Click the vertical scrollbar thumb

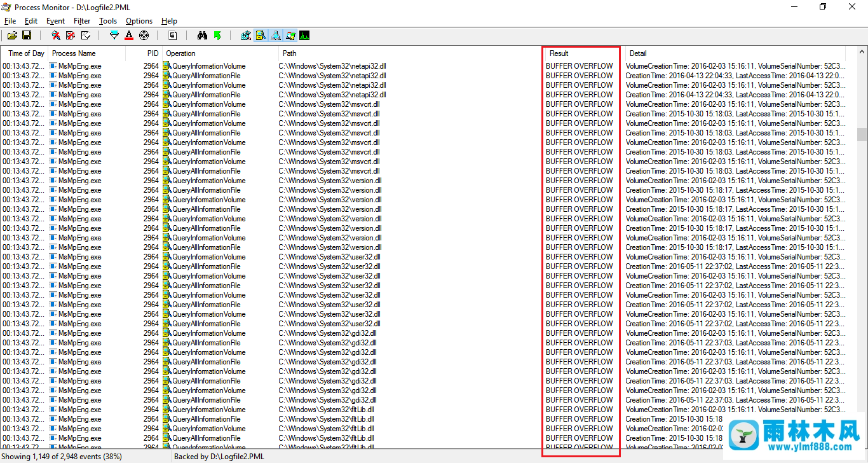[x=862, y=134]
